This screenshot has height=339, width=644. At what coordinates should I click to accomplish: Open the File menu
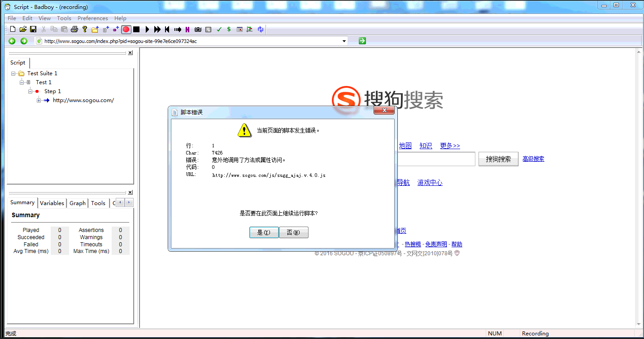[12, 18]
